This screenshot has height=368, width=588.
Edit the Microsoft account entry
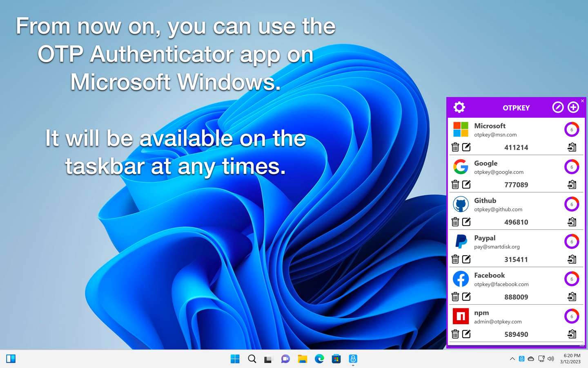(x=466, y=147)
